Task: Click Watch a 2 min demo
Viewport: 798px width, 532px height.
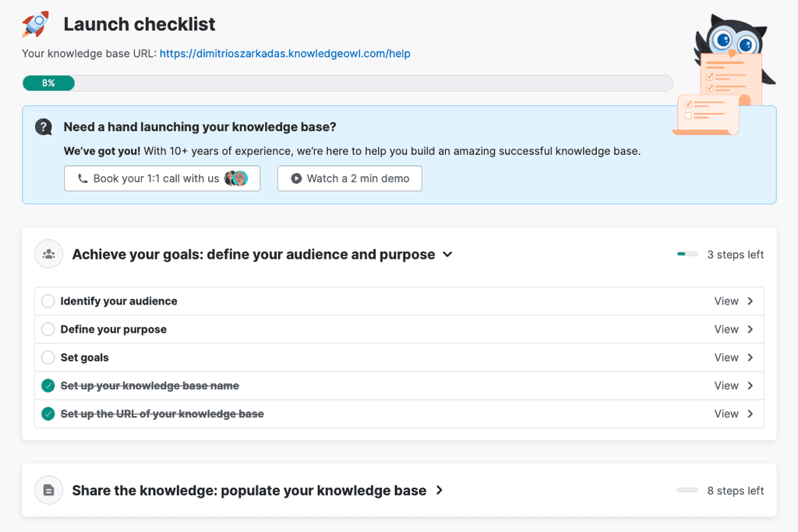Action: click(x=349, y=178)
